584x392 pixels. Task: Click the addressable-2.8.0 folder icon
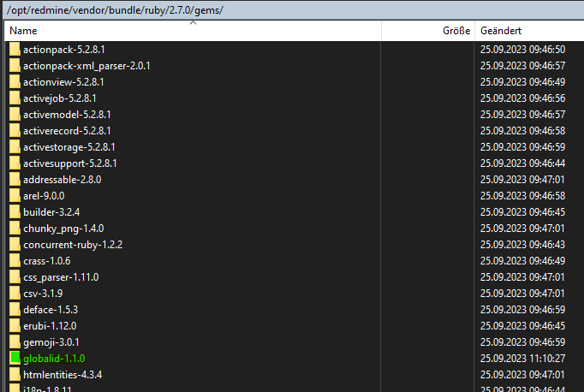[x=15, y=180]
